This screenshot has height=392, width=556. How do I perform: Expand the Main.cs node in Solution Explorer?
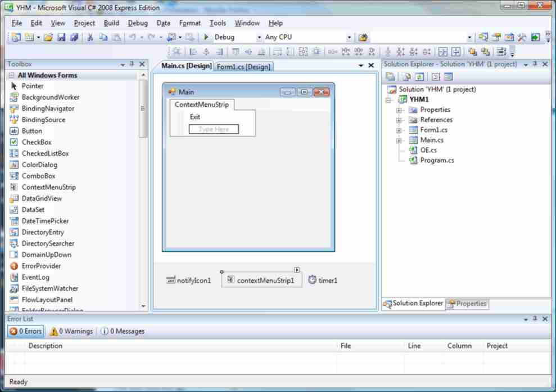399,141
